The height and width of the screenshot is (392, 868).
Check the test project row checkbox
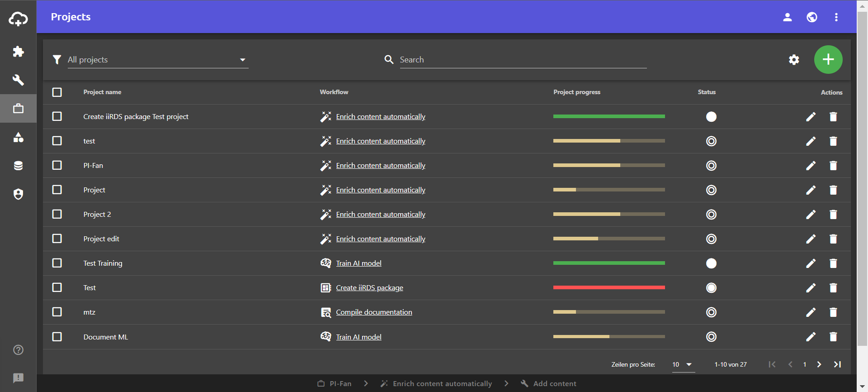57,141
